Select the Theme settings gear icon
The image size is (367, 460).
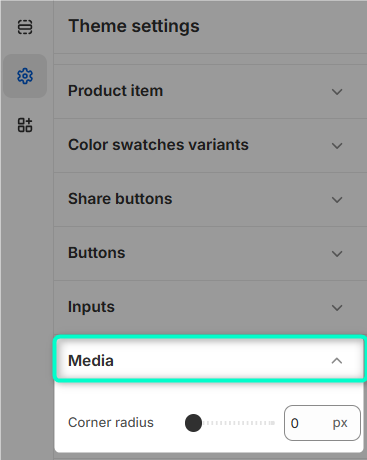click(x=25, y=76)
